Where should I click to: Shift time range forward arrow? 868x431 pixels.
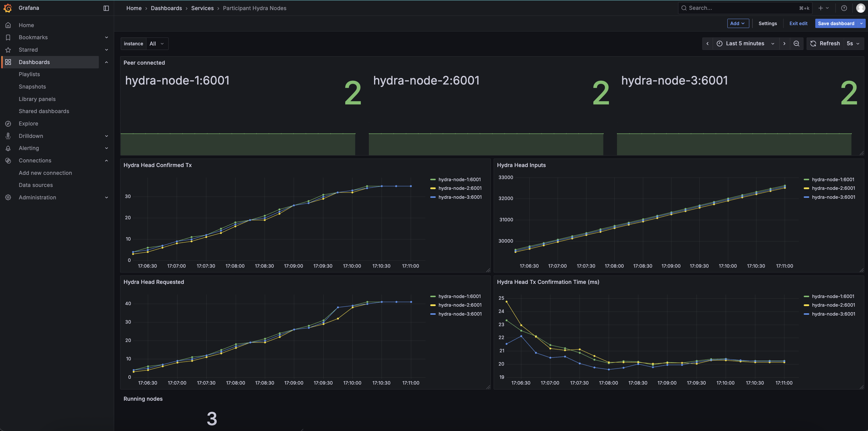pyautogui.click(x=784, y=44)
